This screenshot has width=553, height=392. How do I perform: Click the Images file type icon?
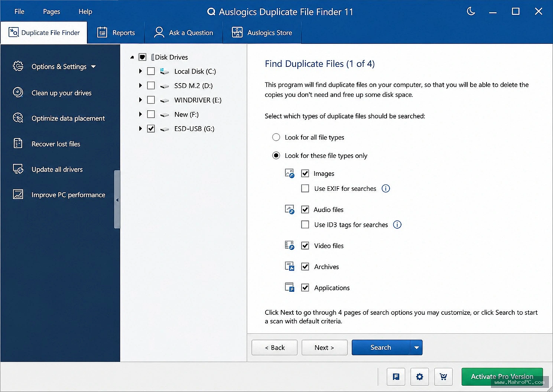point(289,173)
